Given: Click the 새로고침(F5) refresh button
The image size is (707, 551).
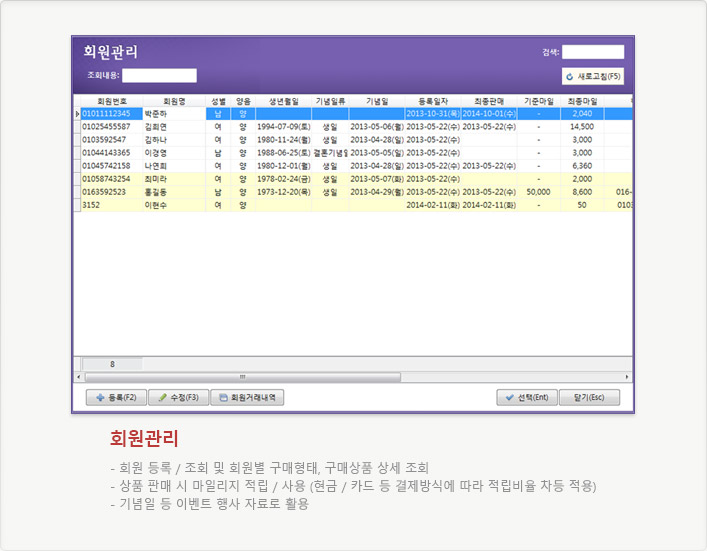Looking at the screenshot, I should coord(592,76).
